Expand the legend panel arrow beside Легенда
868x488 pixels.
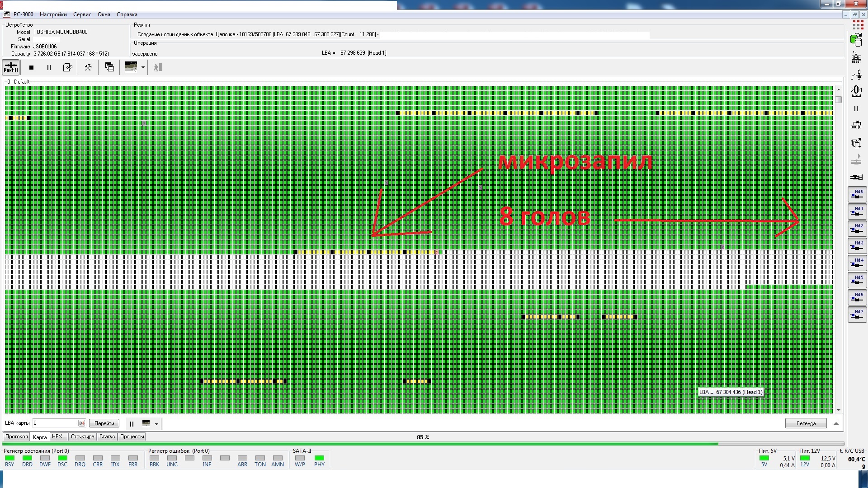click(836, 423)
